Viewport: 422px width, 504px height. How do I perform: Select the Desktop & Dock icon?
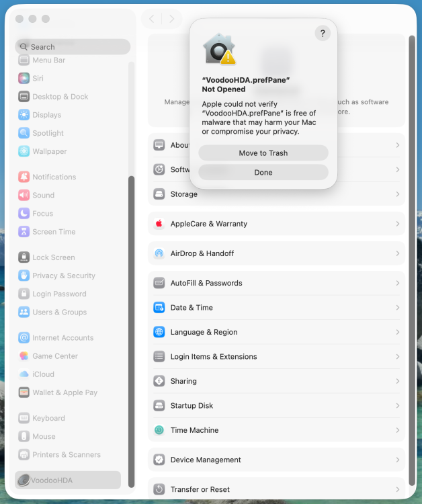[x=24, y=96]
